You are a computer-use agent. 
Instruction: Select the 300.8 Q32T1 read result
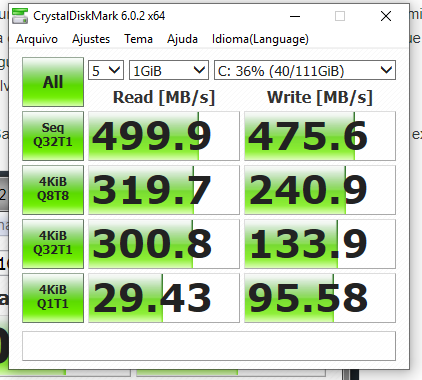click(164, 244)
